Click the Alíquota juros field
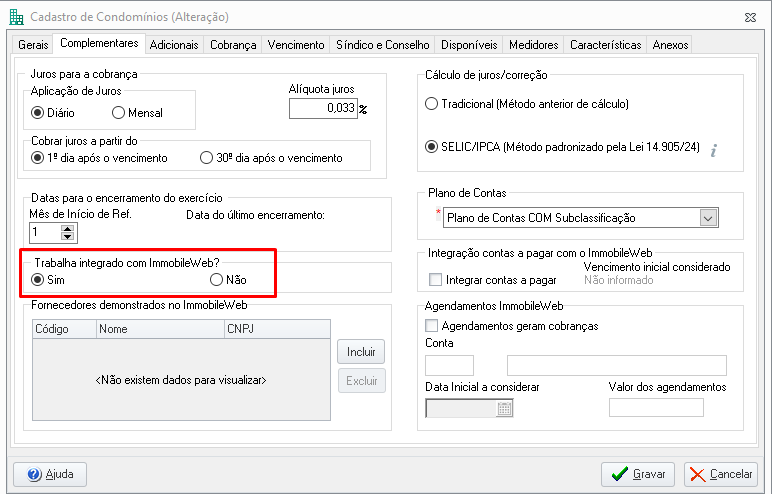The image size is (772, 494). tap(323, 108)
